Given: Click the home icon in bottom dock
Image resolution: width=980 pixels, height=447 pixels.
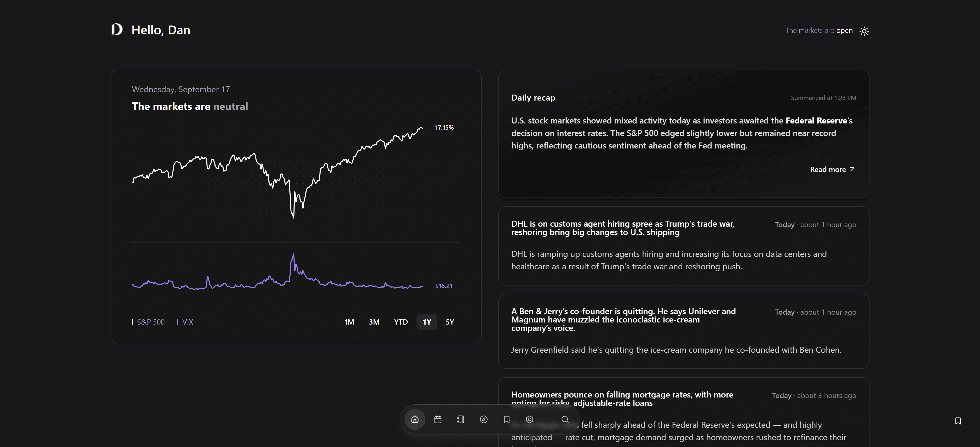Looking at the screenshot, I should 415,419.
